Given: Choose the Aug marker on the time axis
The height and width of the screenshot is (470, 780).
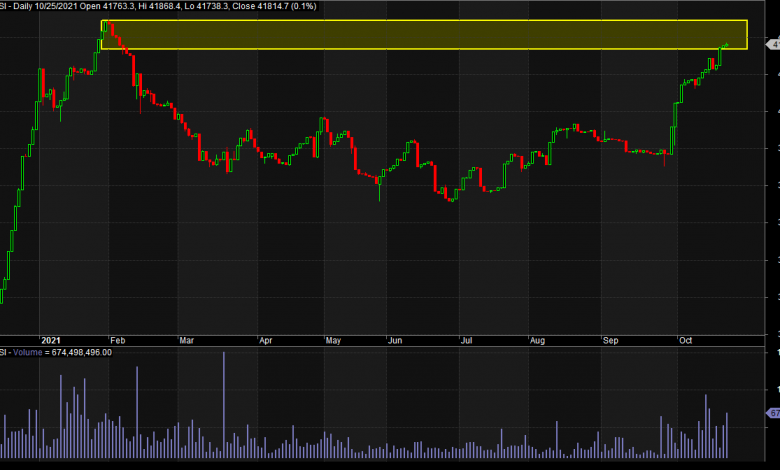Looking at the screenshot, I should click(540, 340).
